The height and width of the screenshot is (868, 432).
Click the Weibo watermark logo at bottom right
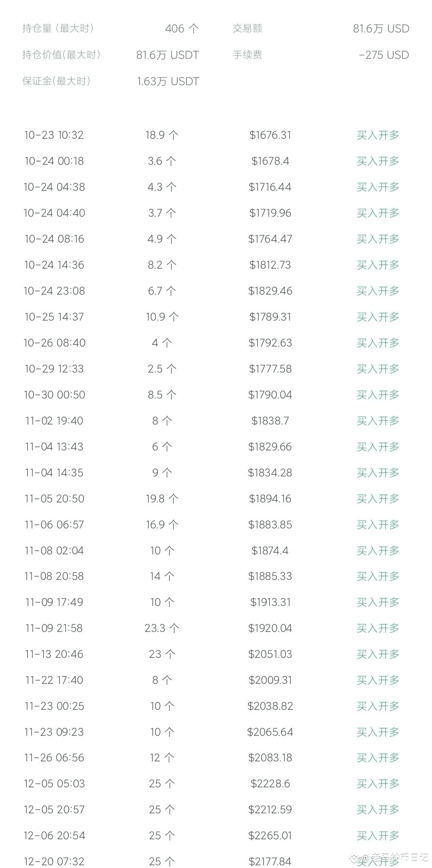click(355, 858)
